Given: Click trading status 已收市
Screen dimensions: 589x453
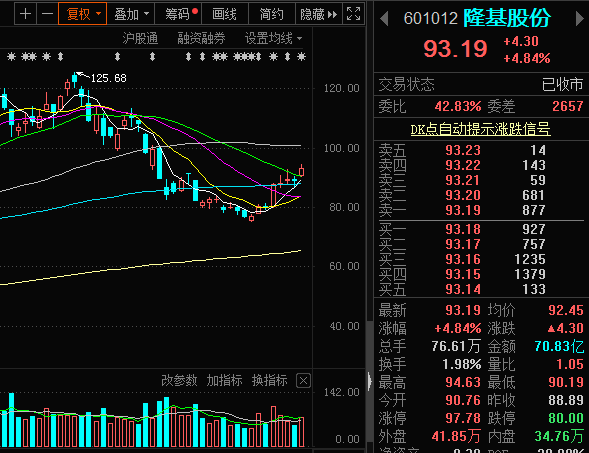Looking at the screenshot, I should coord(562,85).
